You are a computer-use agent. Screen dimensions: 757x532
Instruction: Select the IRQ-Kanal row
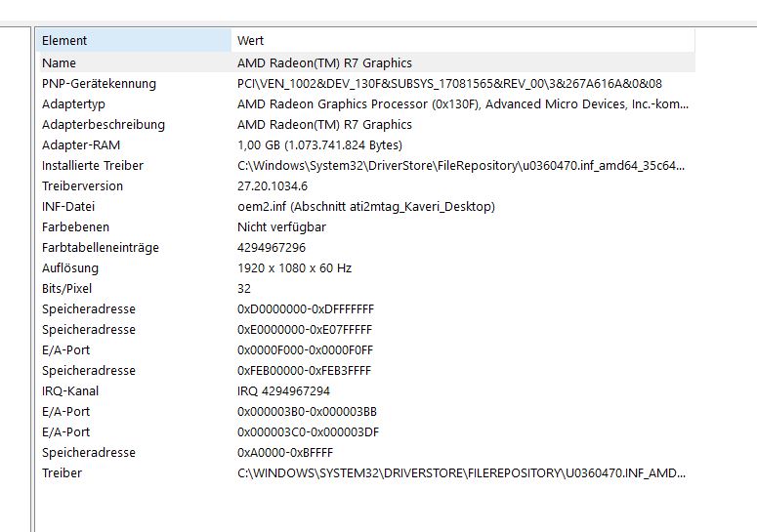pos(70,390)
